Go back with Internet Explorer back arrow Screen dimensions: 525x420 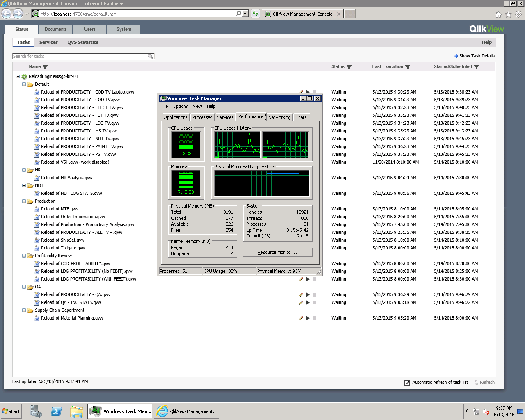[6, 14]
